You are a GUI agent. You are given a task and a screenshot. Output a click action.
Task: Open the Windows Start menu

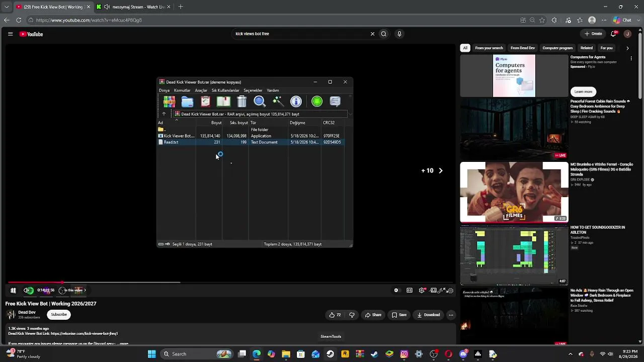pyautogui.click(x=151, y=354)
